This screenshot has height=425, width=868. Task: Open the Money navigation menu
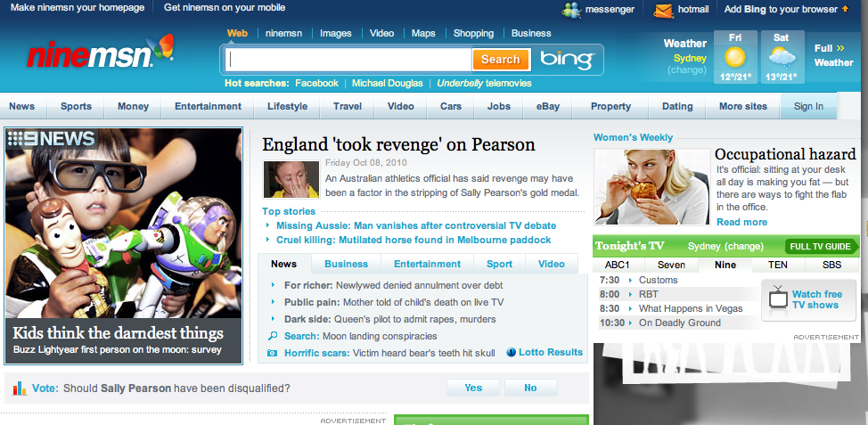[133, 106]
